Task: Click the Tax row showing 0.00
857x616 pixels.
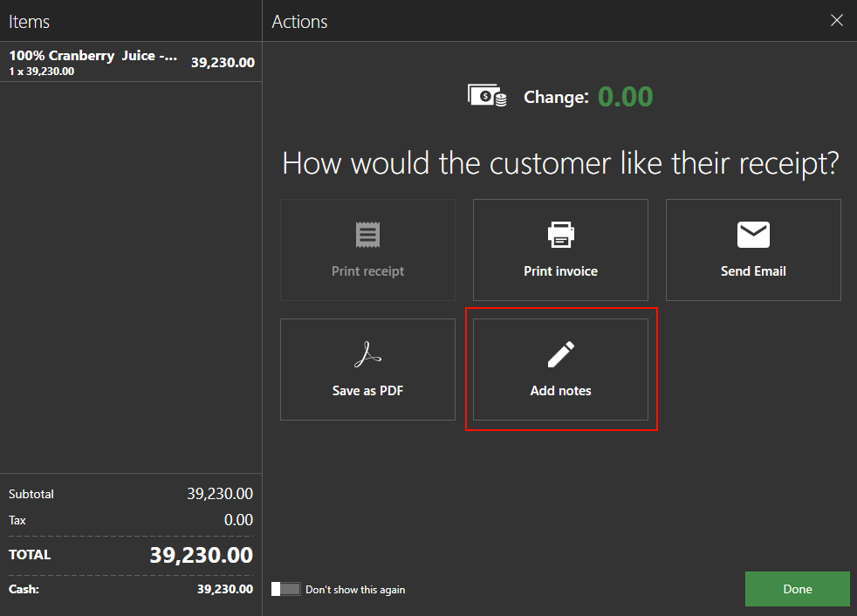Action: [131, 520]
